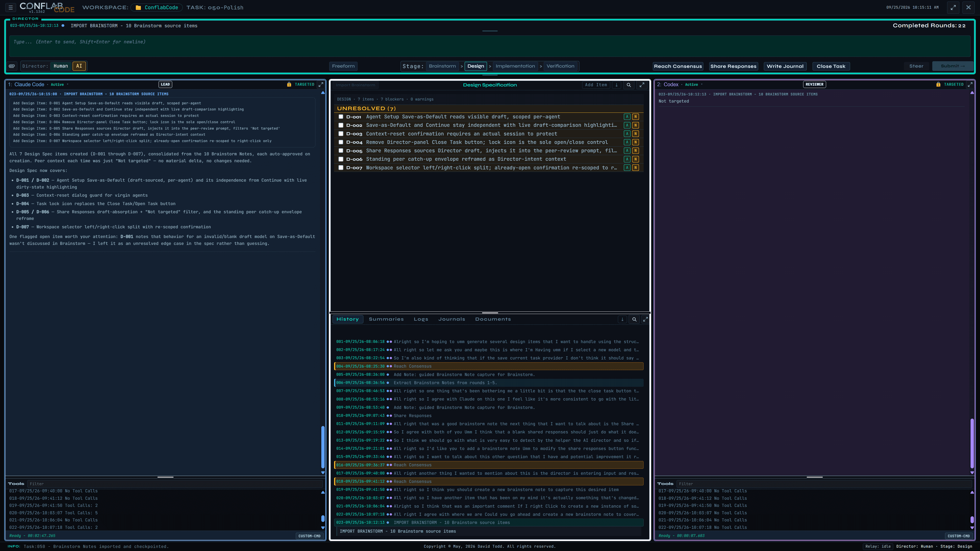
Task: Click the attachment paperclip icon in Director panel
Action: tap(12, 66)
